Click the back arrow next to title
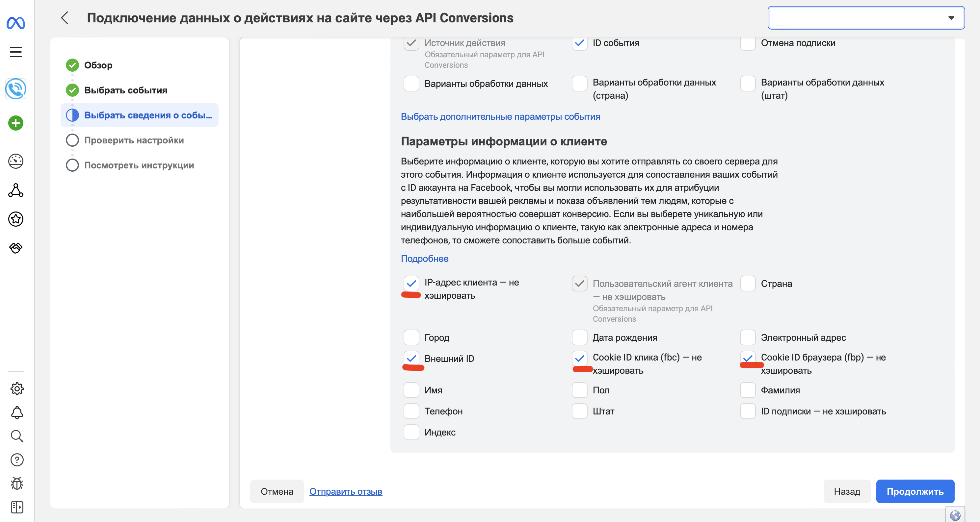The width and height of the screenshot is (980, 522). click(65, 18)
